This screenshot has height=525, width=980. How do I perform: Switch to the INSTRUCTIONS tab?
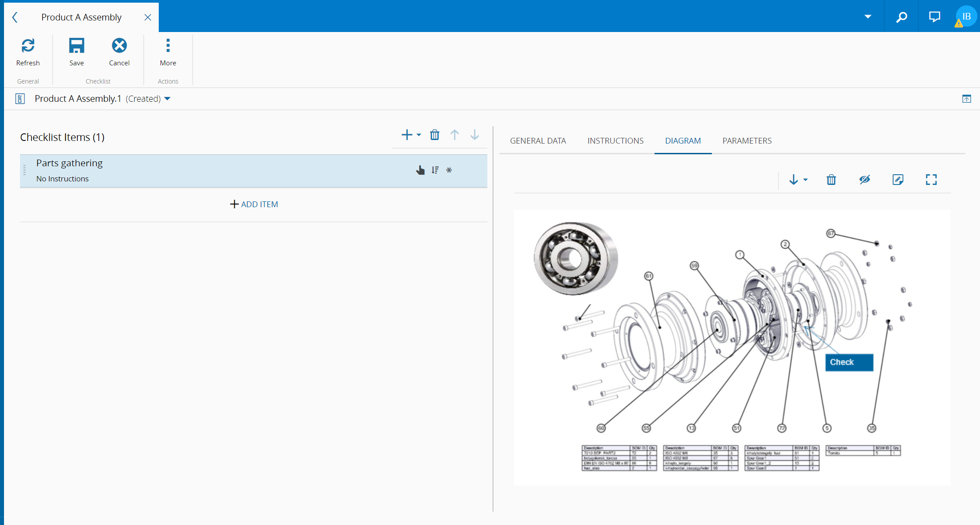(x=615, y=141)
